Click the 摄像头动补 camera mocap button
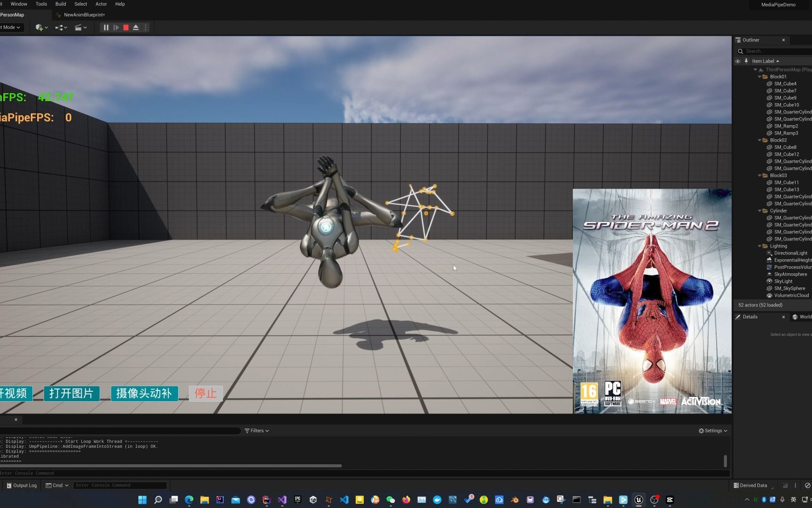Screen dimensions: 812x508 pos(144,393)
